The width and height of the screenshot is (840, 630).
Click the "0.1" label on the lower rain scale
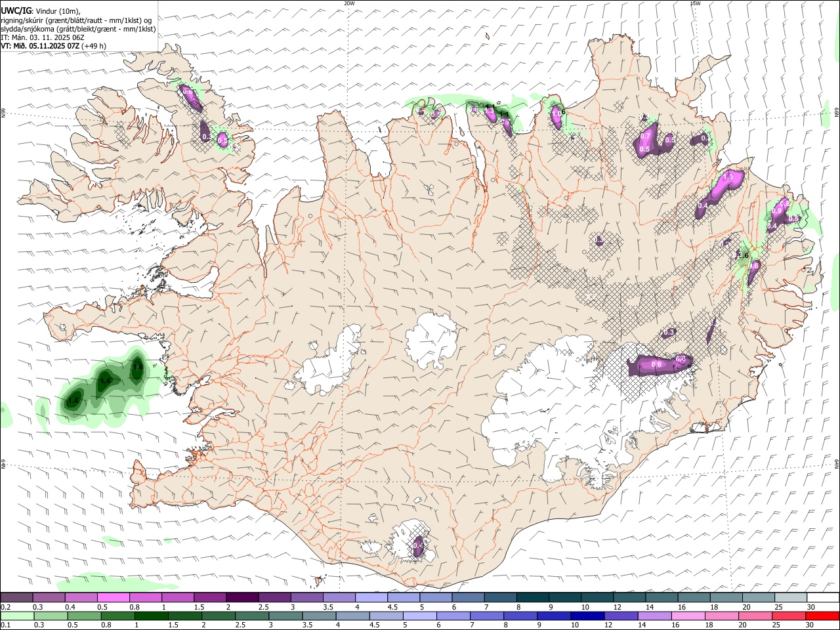coord(6,625)
